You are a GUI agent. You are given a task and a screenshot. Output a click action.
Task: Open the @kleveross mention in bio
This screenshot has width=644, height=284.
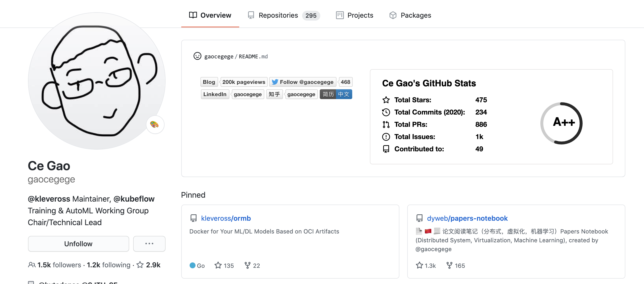tap(49, 199)
